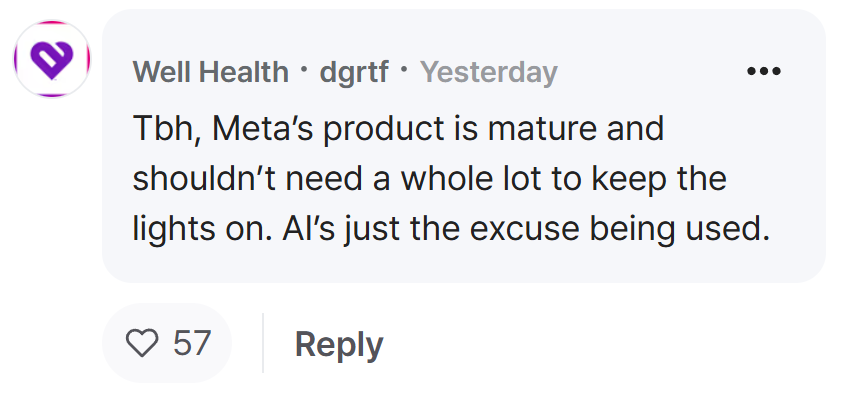Like the comment with the heart icon
Screen dimensions: 852x398
(x=142, y=343)
